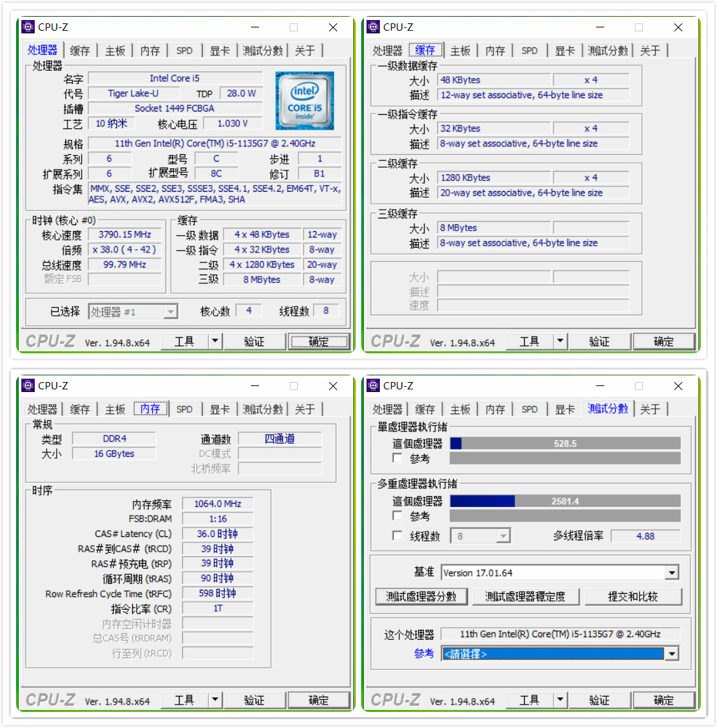The image size is (717, 728).
Task: Click the 验证 button in the cache window
Action: coord(599,341)
